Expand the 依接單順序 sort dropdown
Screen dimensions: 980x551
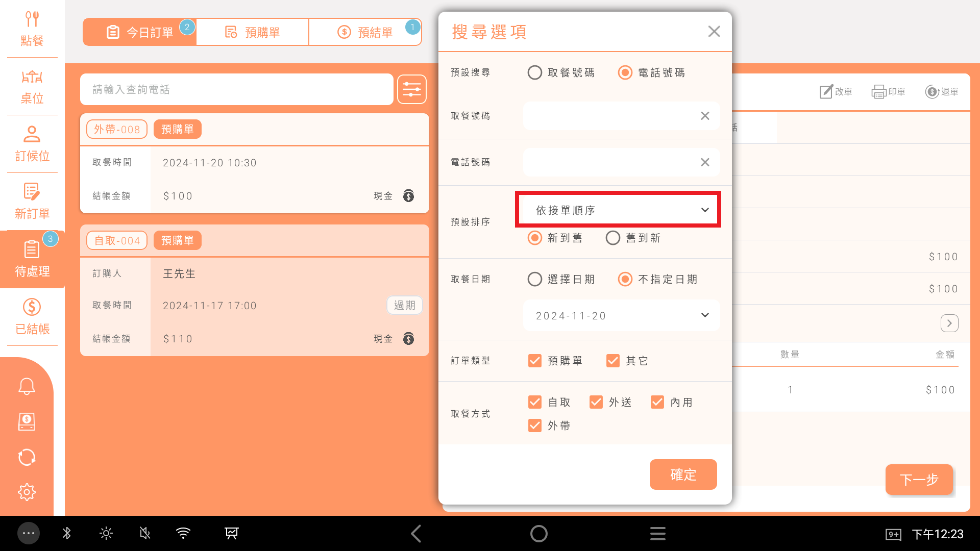(x=618, y=210)
